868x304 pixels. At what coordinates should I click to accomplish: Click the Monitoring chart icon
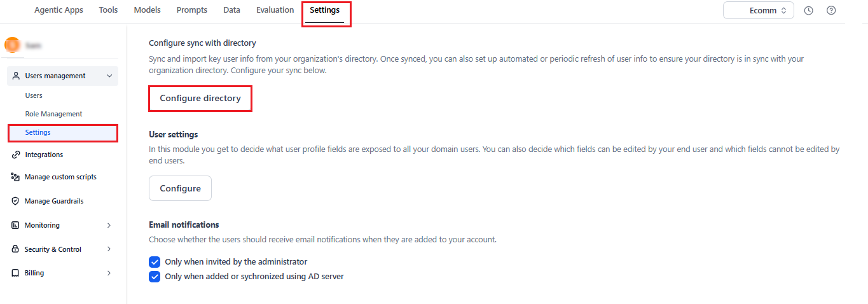pyautogui.click(x=16, y=225)
